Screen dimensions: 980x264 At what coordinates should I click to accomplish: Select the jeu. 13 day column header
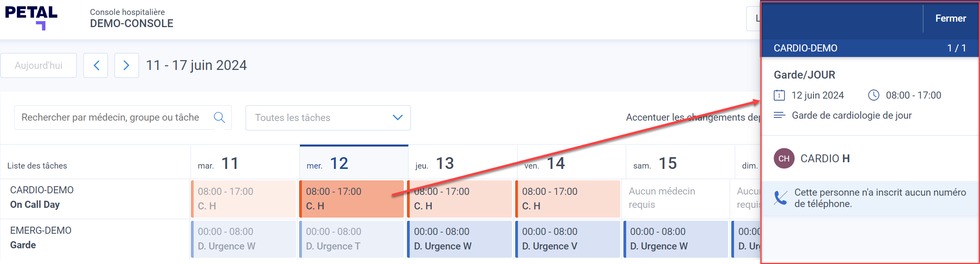(x=462, y=163)
